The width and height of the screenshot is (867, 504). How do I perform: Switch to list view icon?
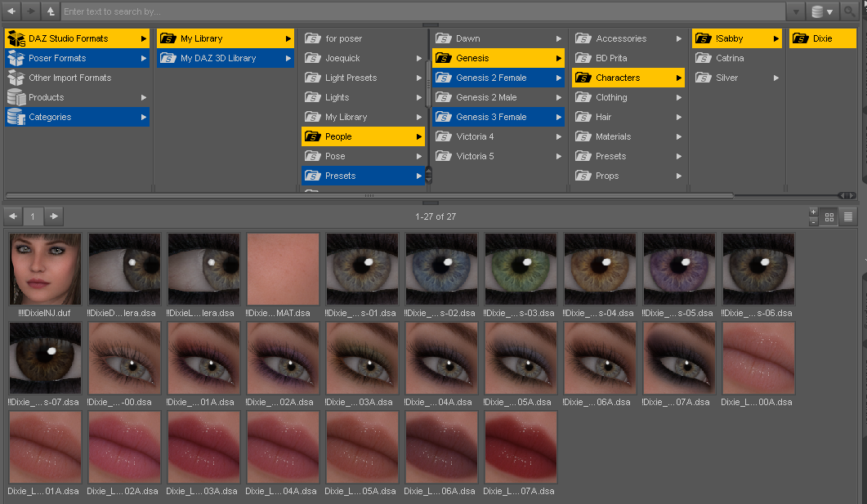[847, 216]
